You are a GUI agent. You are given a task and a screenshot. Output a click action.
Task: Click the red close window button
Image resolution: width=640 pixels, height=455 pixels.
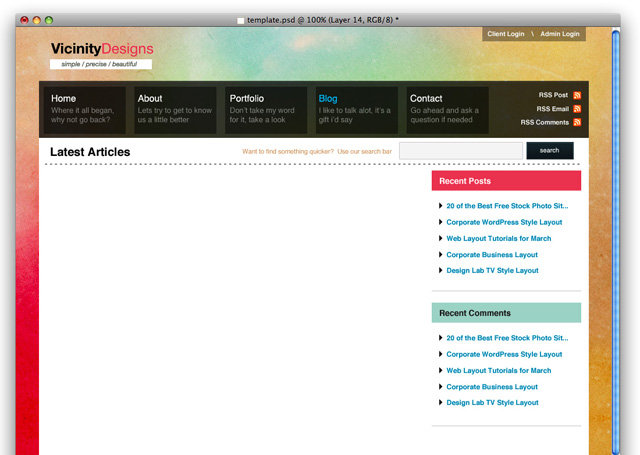pyautogui.click(x=24, y=20)
